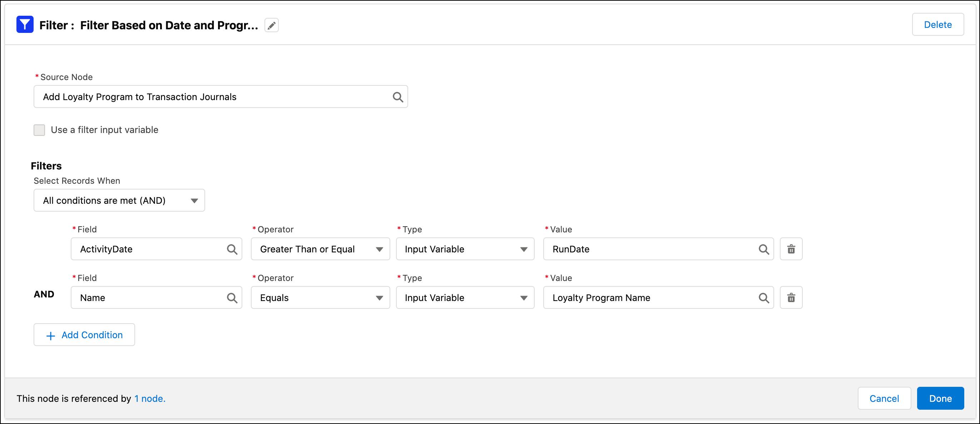Open the 1 node reference link
This screenshot has width=980, height=424.
tap(149, 399)
